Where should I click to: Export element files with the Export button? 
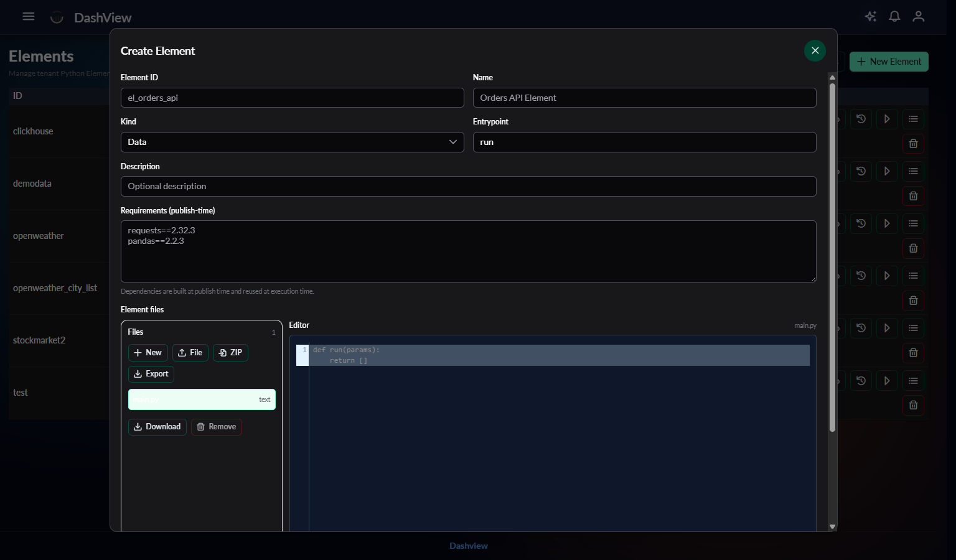(x=151, y=374)
